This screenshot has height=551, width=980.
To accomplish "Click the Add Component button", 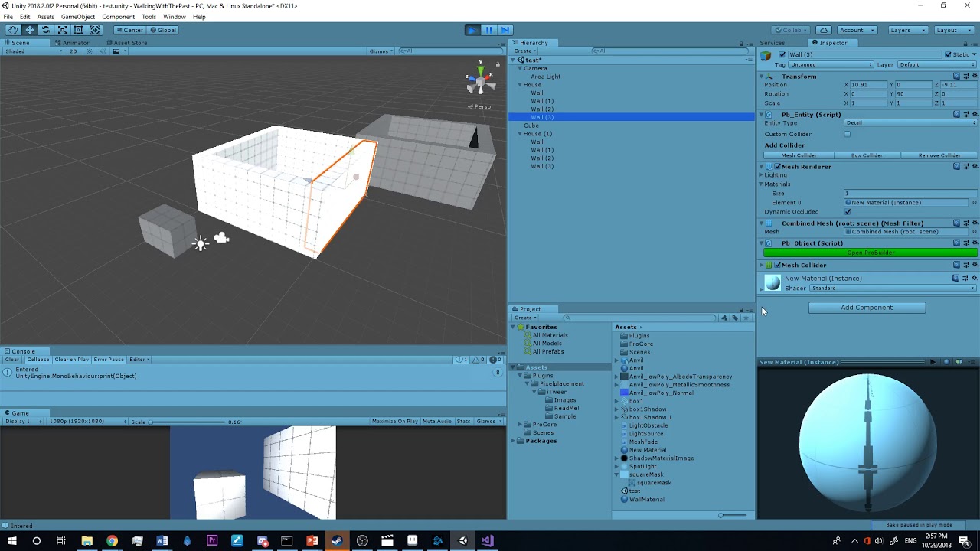I will 866,307.
